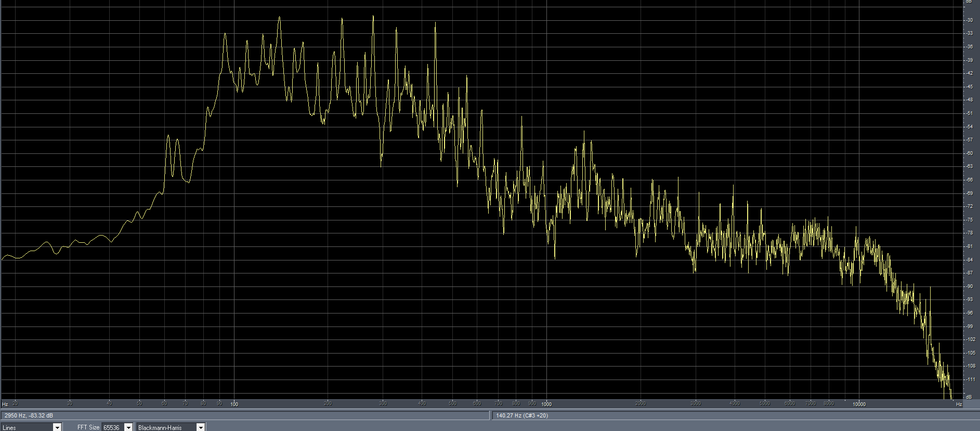Click the 3000 label on the Hz axis
The height and width of the screenshot is (431, 980).
click(x=696, y=403)
